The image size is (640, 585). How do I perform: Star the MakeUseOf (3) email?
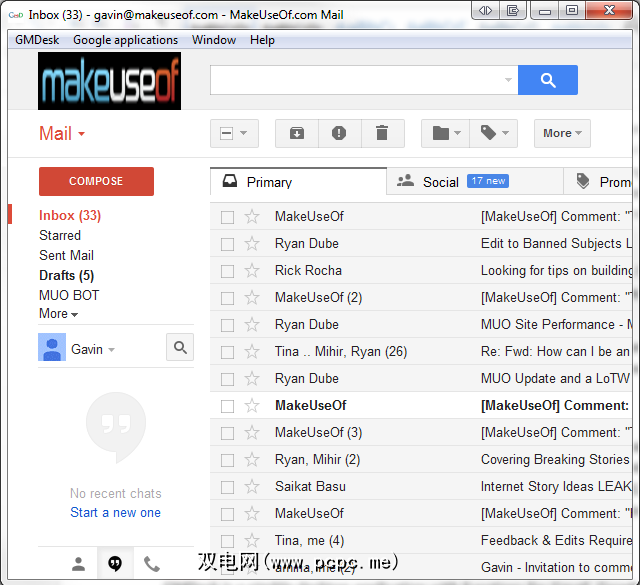point(252,433)
